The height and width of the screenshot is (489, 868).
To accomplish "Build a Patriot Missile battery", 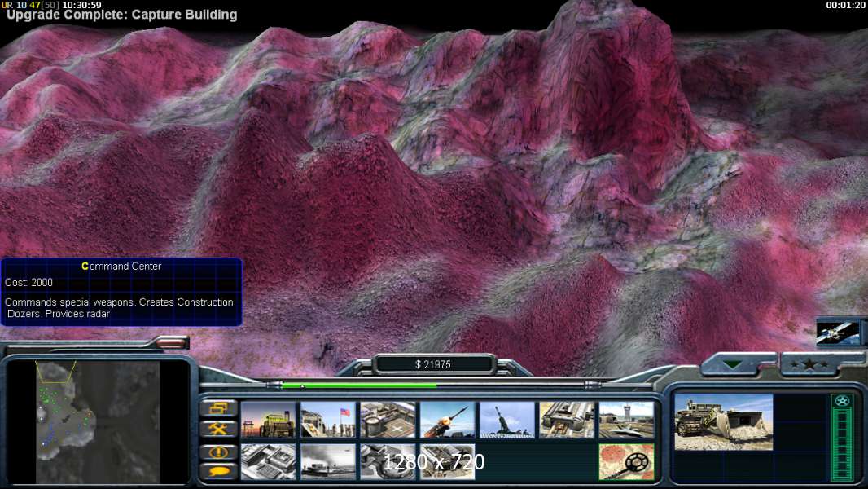I will tap(448, 420).
